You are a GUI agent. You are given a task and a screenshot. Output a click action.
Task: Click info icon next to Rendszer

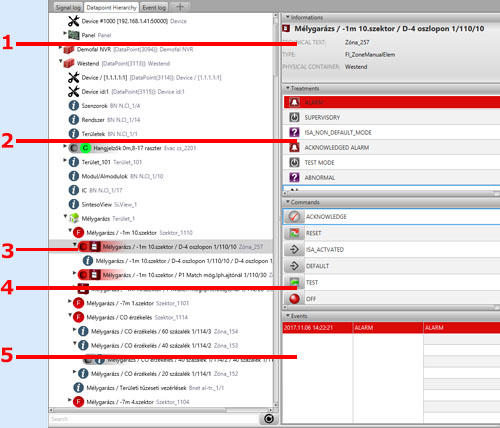point(73,120)
